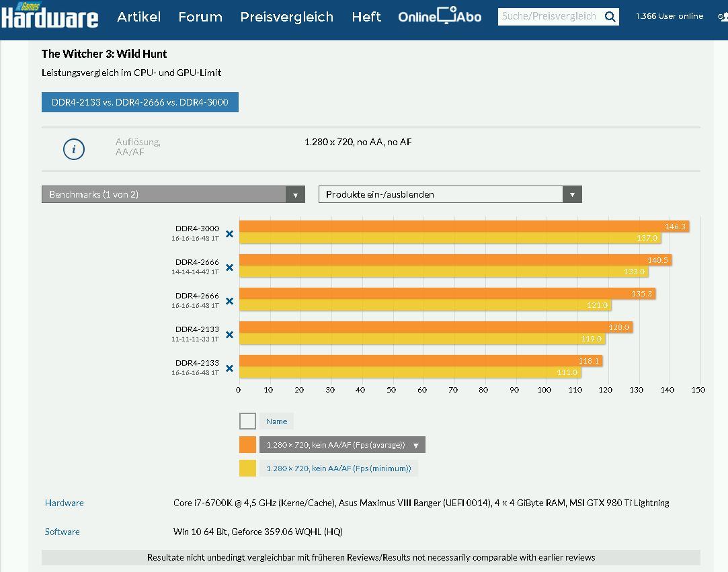Toggle the orange Fps average series box
The width and height of the screenshot is (728, 572).
coord(247,445)
